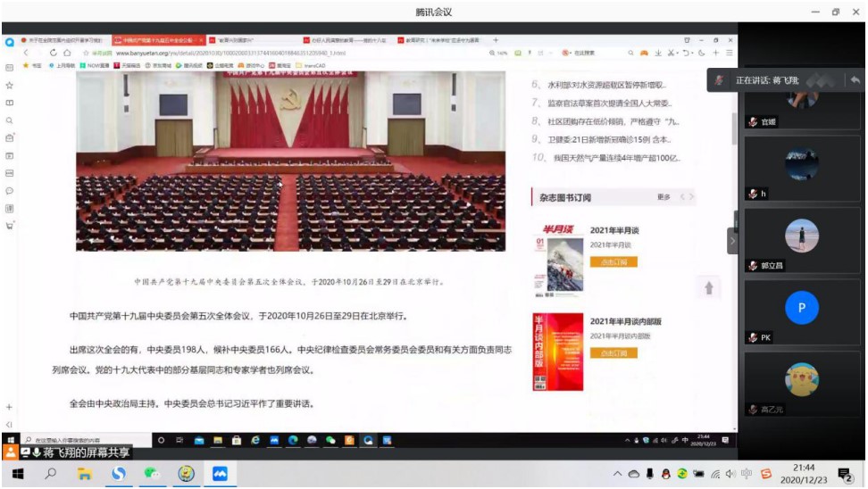Screen dimensions: 868x489
Task: Open the volume control in the tray
Action: coord(730,474)
